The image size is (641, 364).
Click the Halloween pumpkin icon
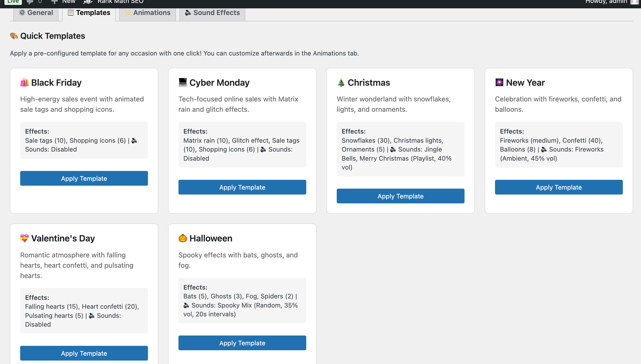183,238
